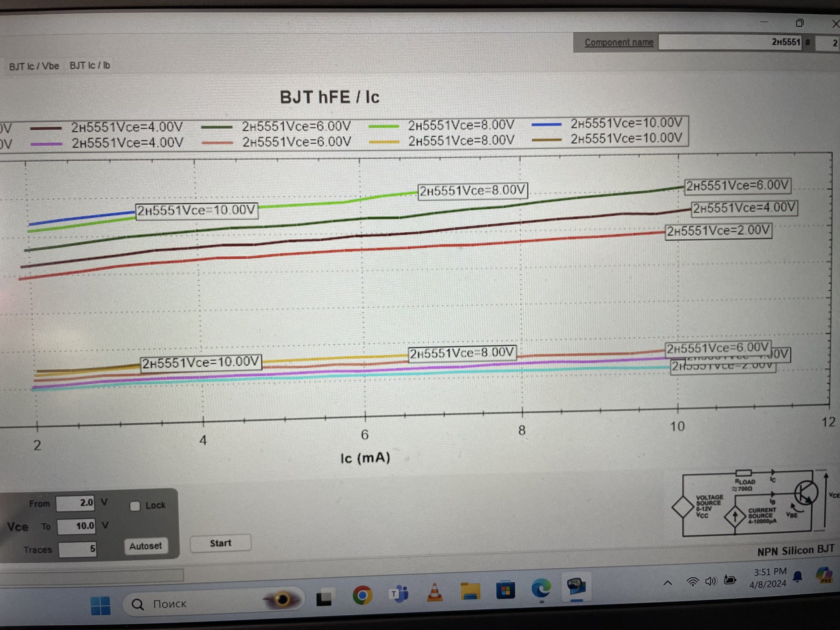This screenshot has width=840, height=630.
Task: Switch to BJT Ic / Ib tab
Action: click(x=90, y=66)
